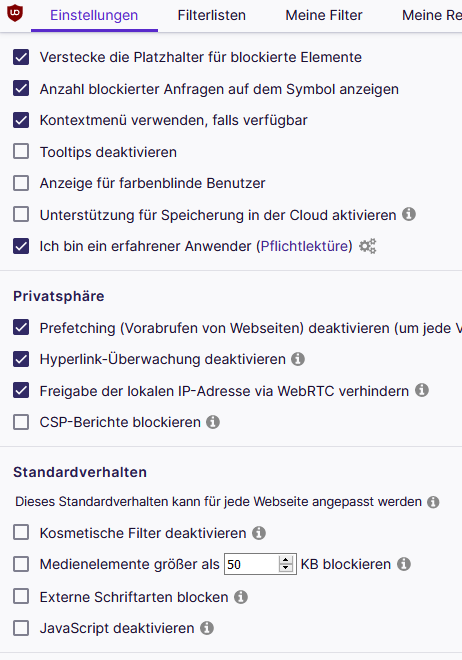The image size is (462, 660).
Task: Open the Meine Filter tab
Action: coord(324,15)
